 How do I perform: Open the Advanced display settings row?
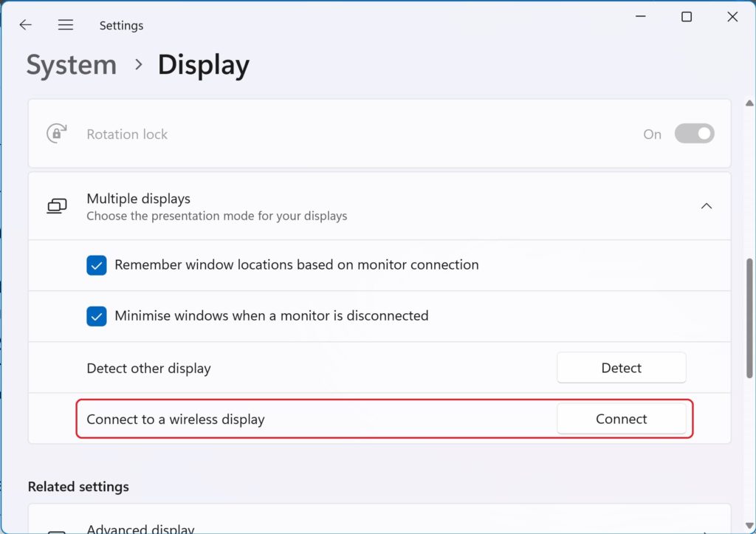[379, 521]
